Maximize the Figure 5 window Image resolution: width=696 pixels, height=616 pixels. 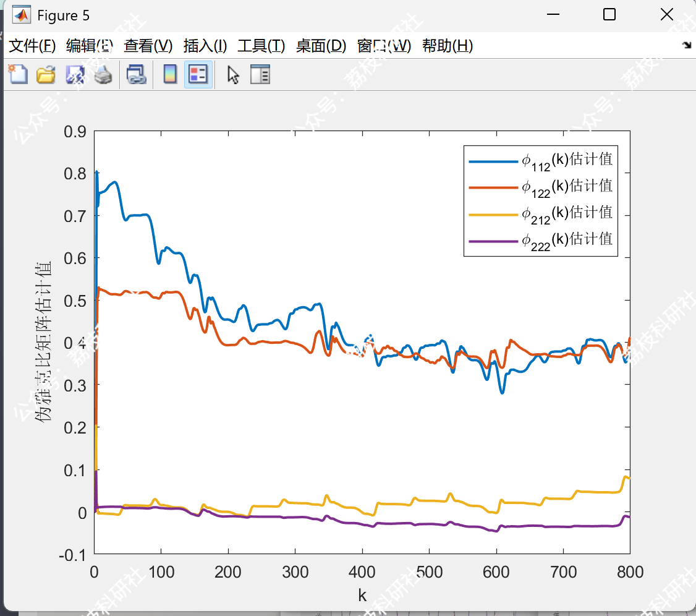[x=609, y=15]
